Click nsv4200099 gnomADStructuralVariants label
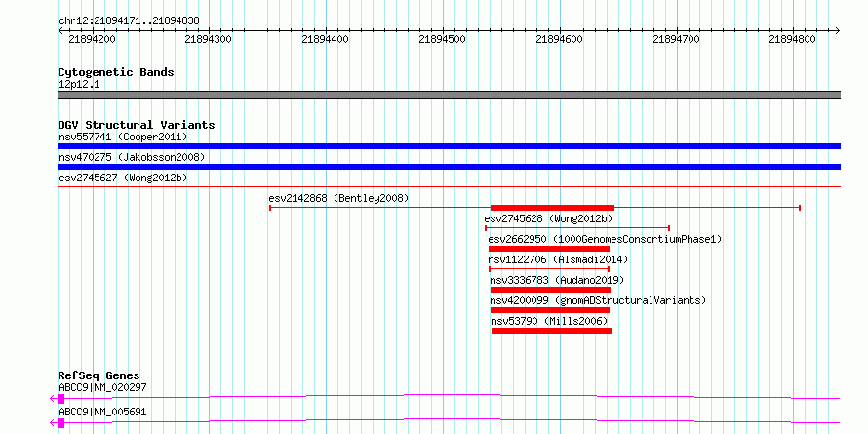The image size is (868, 434). tap(599, 300)
